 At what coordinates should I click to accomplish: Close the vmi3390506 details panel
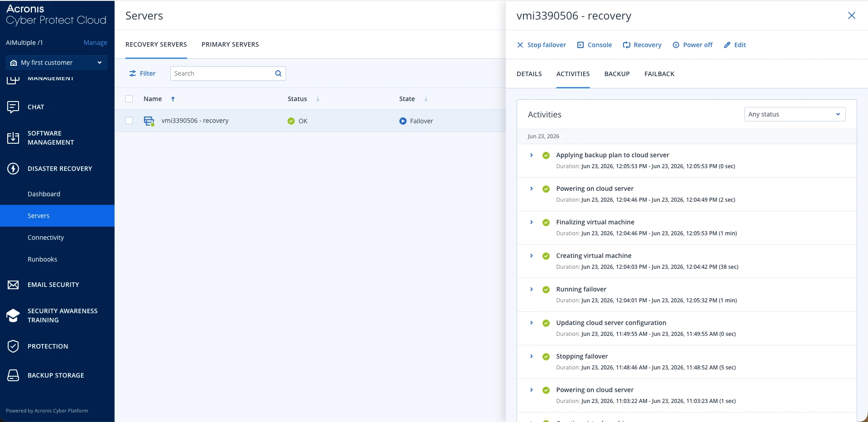coord(852,15)
